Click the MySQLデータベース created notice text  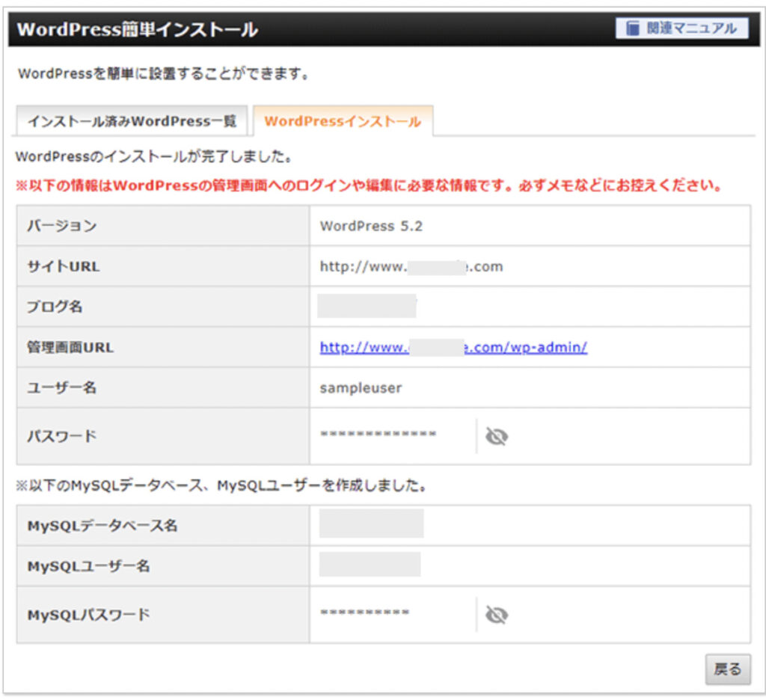pyautogui.click(x=221, y=485)
